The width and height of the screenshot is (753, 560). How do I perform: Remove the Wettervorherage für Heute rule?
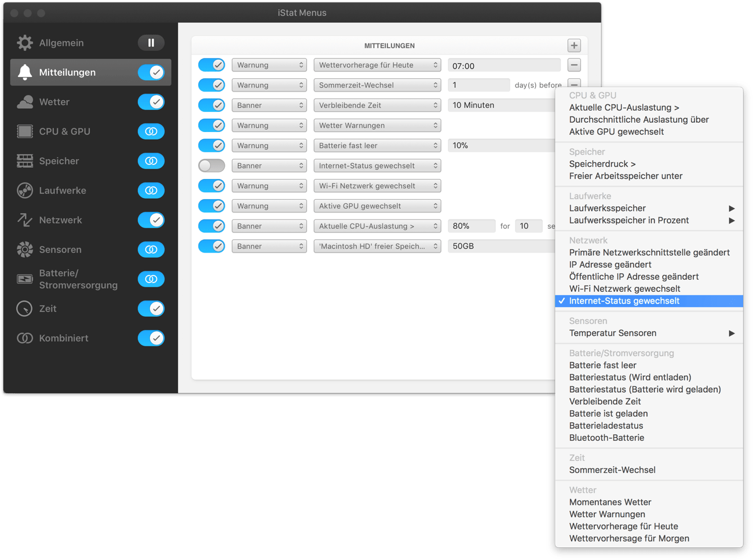574,65
